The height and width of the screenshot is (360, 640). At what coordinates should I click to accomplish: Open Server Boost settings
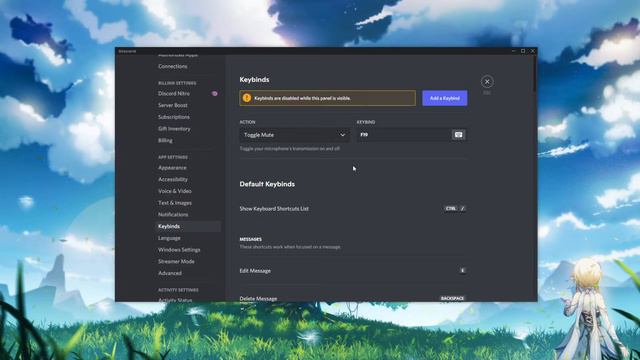(x=173, y=105)
